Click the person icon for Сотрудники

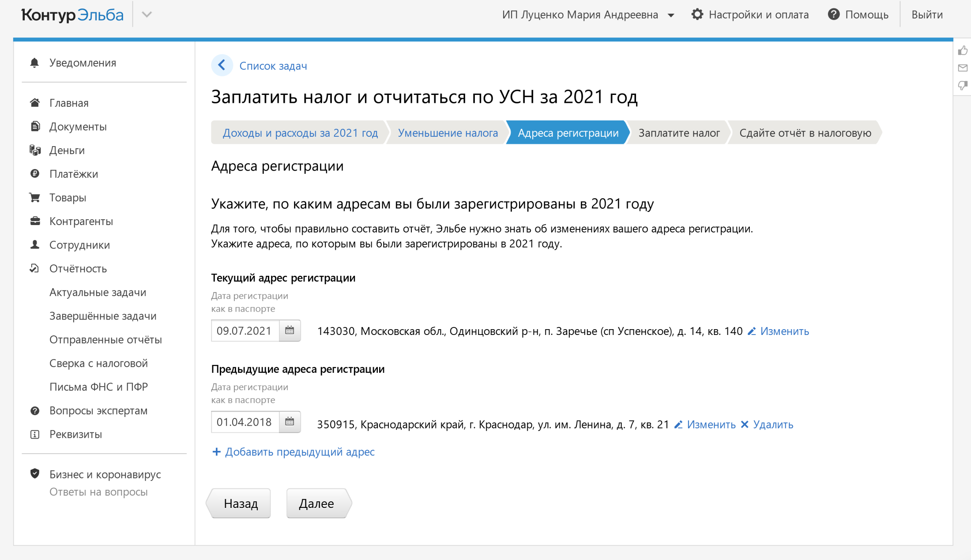pyautogui.click(x=34, y=244)
